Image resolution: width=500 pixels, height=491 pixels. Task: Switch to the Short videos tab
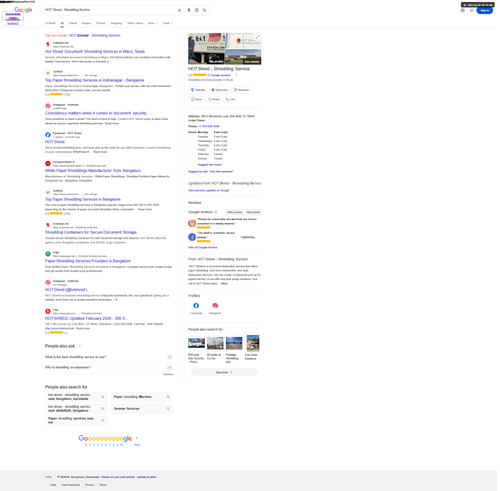point(135,23)
